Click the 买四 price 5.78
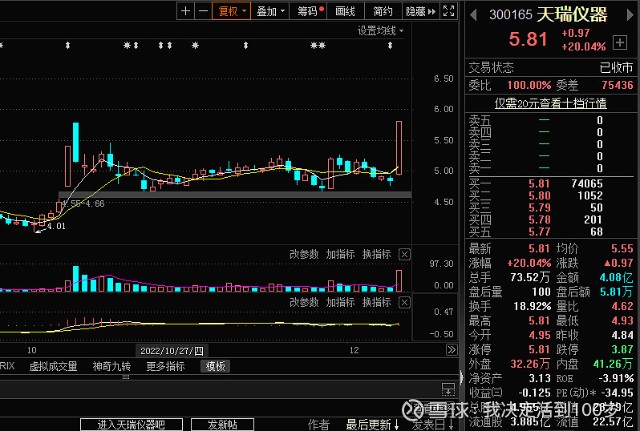Image resolution: width=640 pixels, height=431 pixels. [x=539, y=220]
